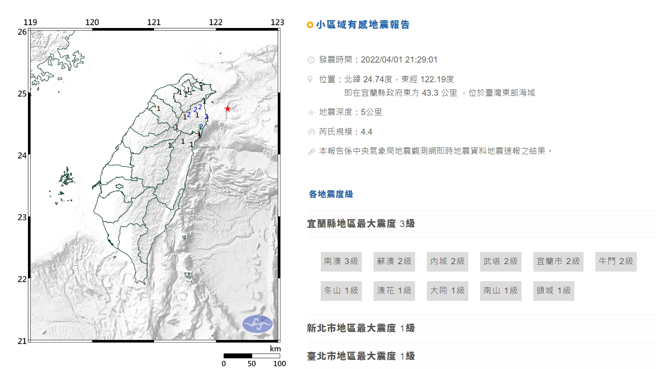Select the 宜蘭市 2級 intensity tag
The width and height of the screenshot is (656, 369).
coord(558,261)
